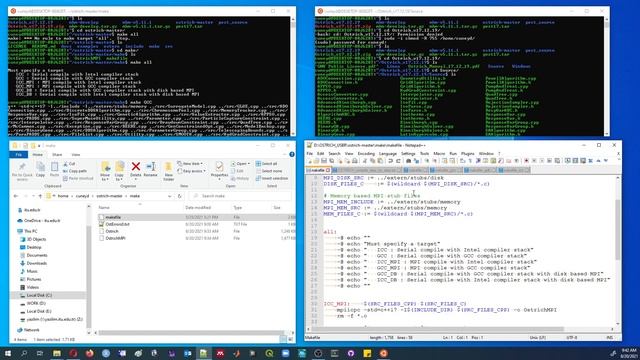Toggle show all characters in Notepad++ toolbar
Image resolution: width=640 pixels, height=360 pixels.
[470, 161]
